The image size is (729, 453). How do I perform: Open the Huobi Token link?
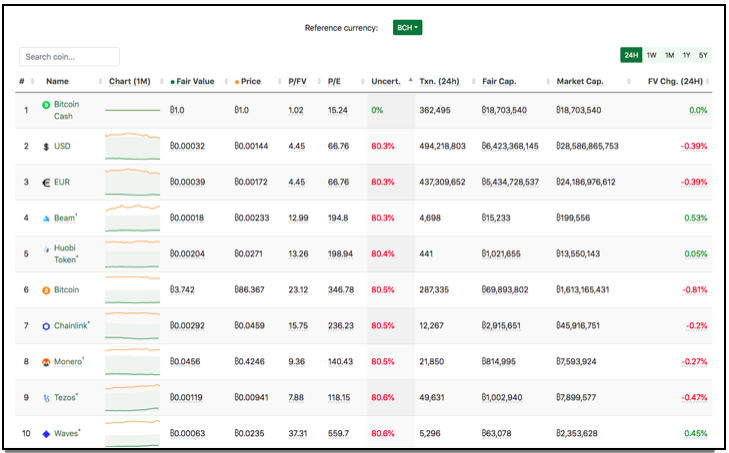[x=66, y=254]
